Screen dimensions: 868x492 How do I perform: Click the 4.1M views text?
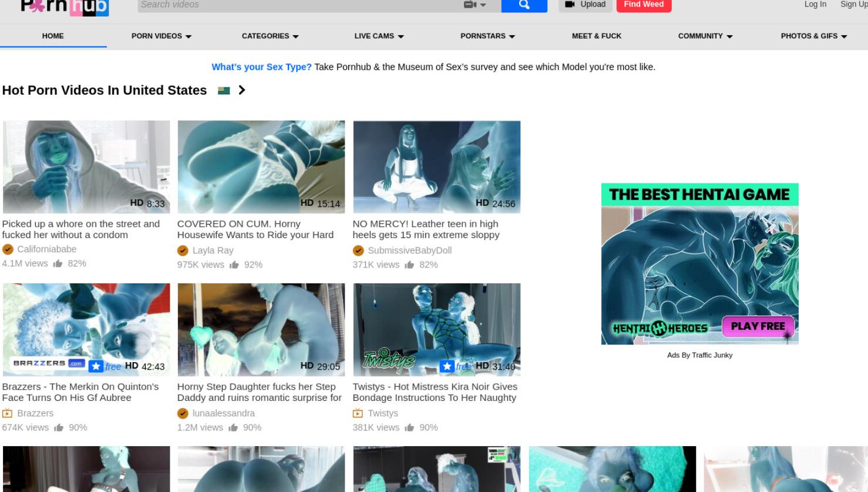(25, 263)
